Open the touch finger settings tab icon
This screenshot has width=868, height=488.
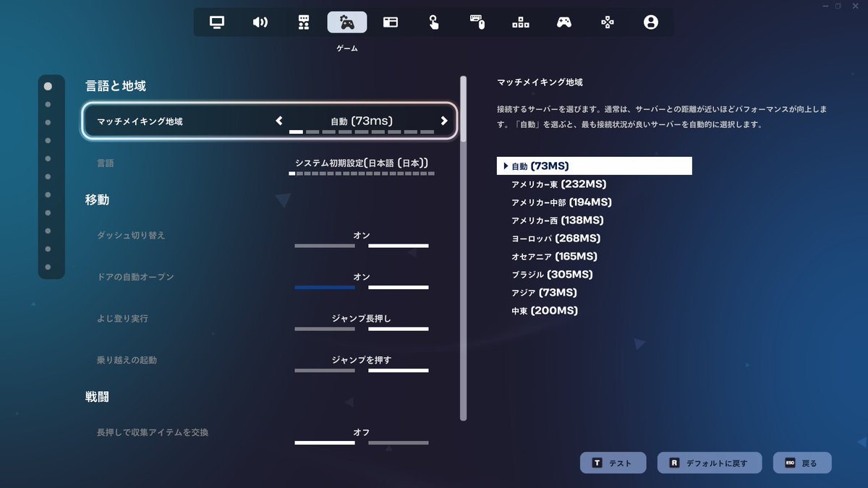click(x=434, y=22)
